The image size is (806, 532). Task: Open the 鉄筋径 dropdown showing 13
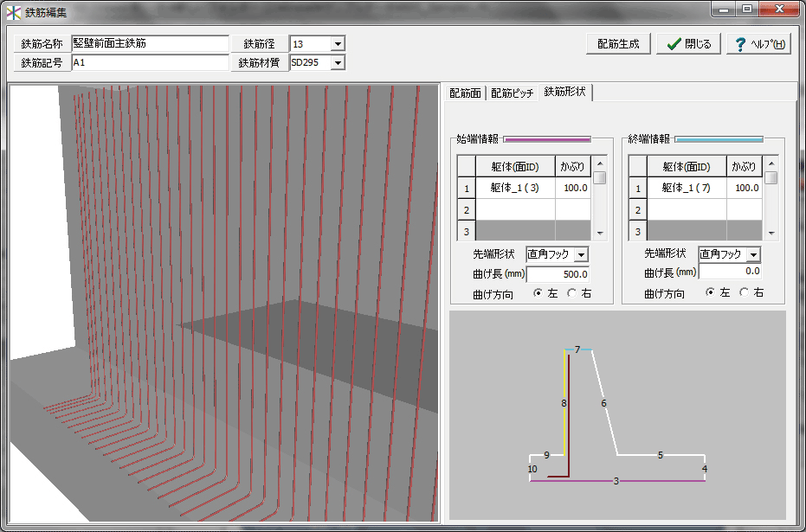point(337,44)
